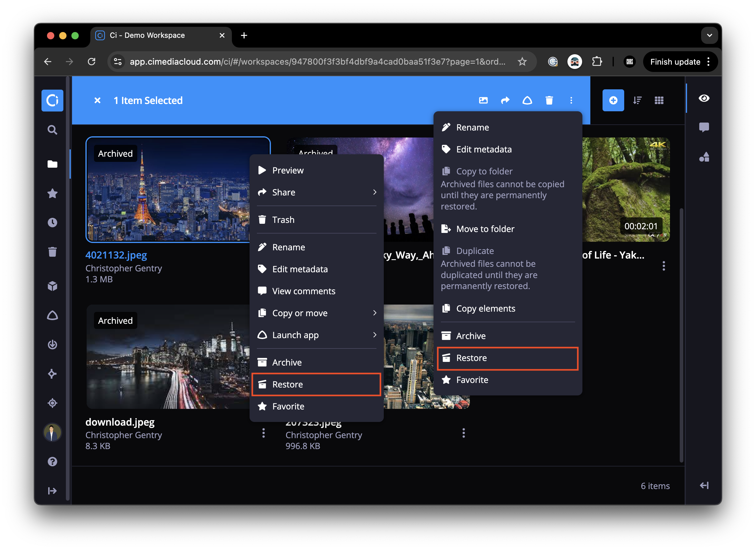Select the download.jpeg bridge thumbnail
Screen dimensions: 756x550
[x=168, y=356]
